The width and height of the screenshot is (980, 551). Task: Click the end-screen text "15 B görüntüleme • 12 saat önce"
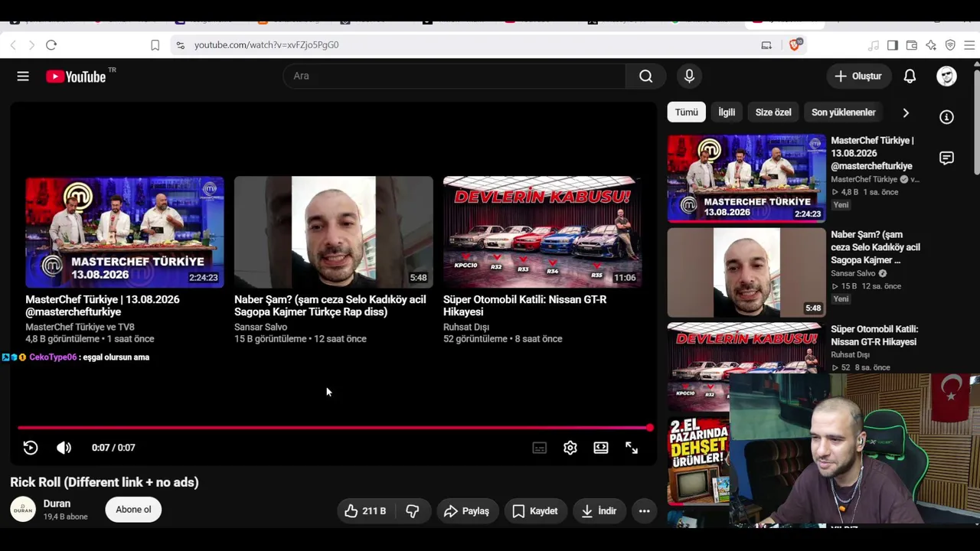pyautogui.click(x=300, y=339)
